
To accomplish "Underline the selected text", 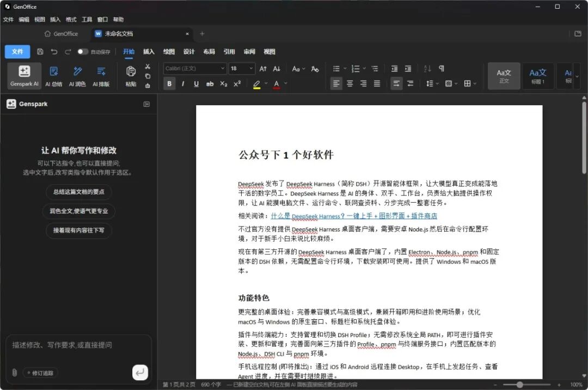I will 196,84.
